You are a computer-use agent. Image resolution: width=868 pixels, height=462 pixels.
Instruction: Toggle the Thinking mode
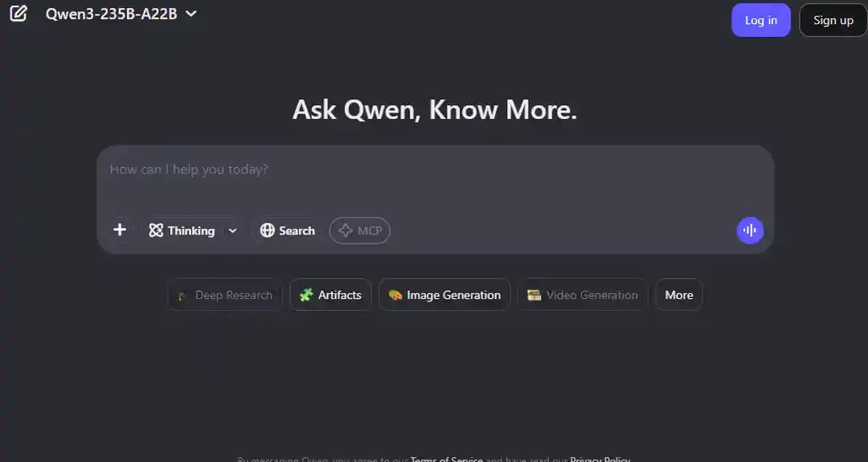click(x=182, y=230)
